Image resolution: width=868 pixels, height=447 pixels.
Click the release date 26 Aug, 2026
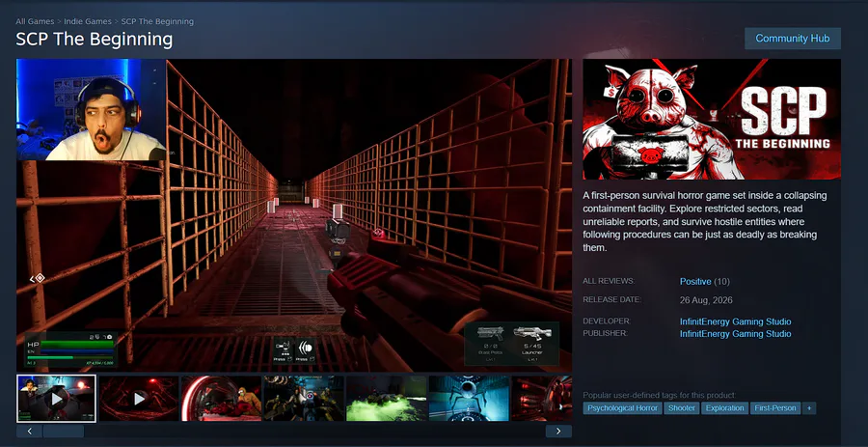coord(706,300)
